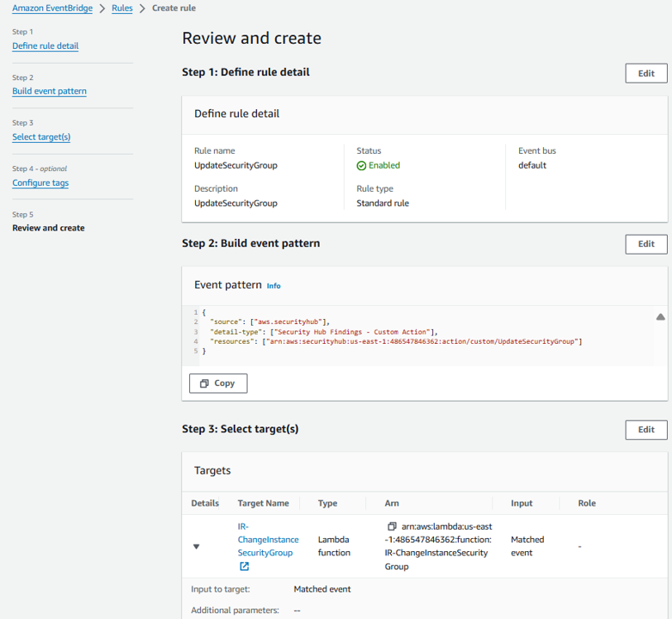Open IR-ChangeInstanceSecurityGroup target link
This screenshot has width=672, height=619.
(x=268, y=539)
